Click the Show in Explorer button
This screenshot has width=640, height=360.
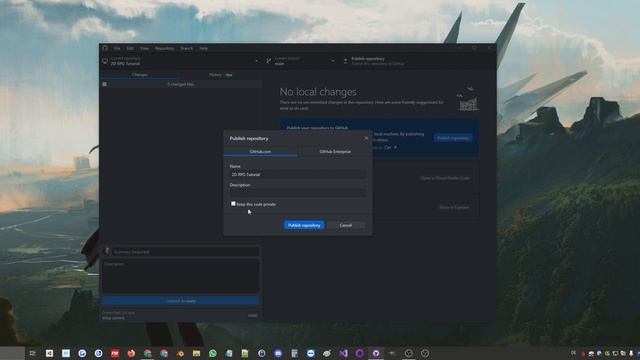pyautogui.click(x=454, y=207)
